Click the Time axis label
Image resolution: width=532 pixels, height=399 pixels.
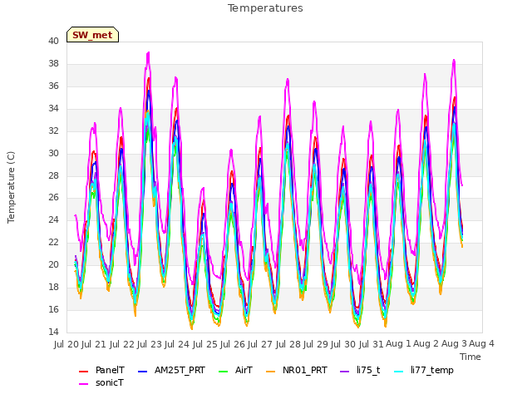click(x=470, y=357)
